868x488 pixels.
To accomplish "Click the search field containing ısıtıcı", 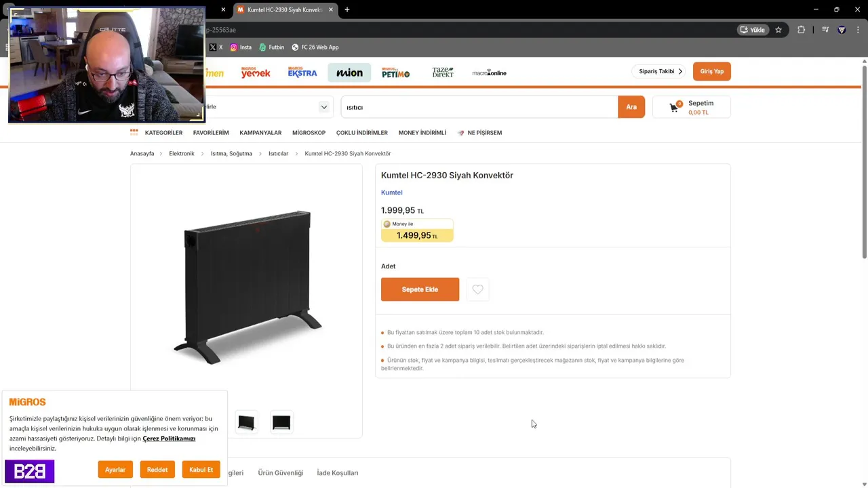I will coord(479,107).
